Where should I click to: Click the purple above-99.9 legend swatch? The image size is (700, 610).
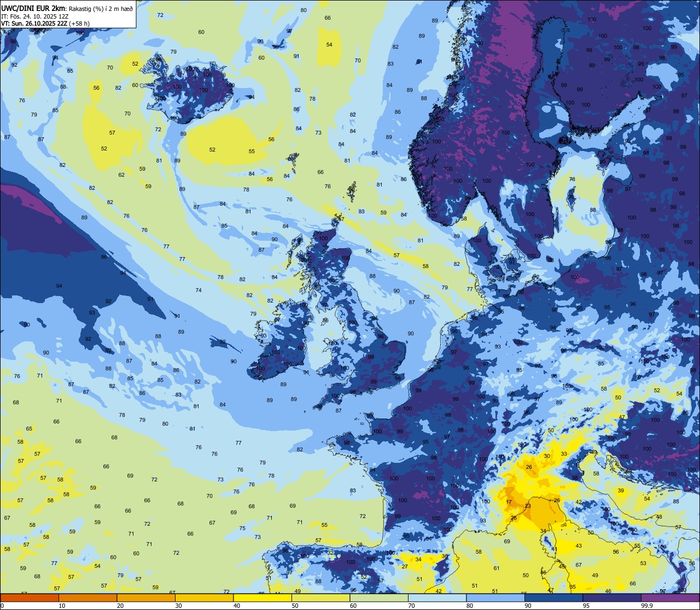(x=670, y=597)
